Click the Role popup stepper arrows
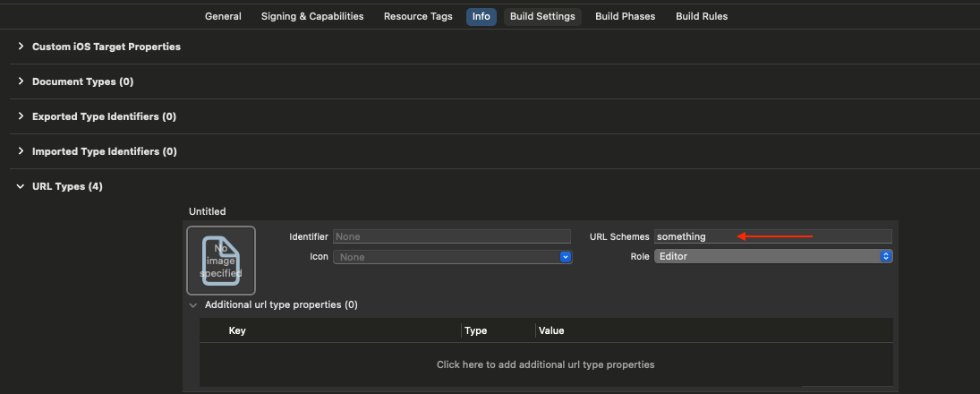Image resolution: width=980 pixels, height=394 pixels. 886,256
